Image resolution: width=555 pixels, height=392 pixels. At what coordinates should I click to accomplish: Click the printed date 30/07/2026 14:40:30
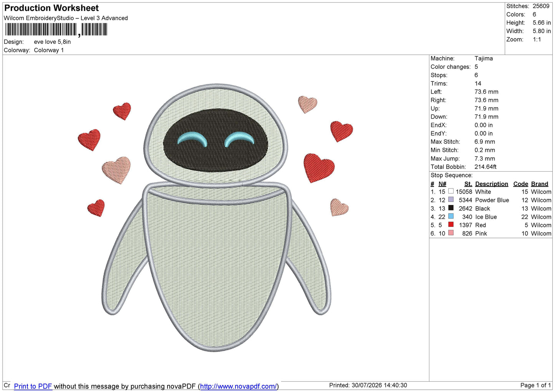click(x=379, y=385)
